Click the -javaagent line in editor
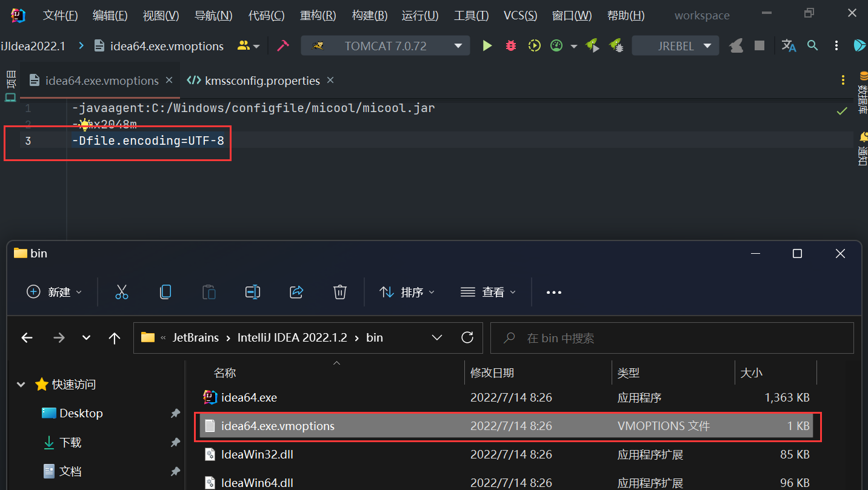868x490 pixels. 253,108
